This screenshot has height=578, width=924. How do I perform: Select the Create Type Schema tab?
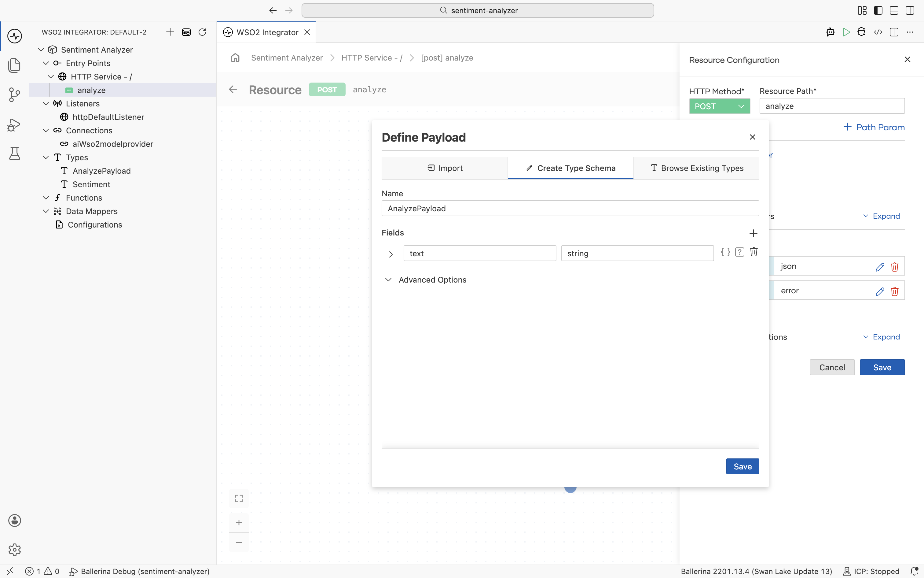pyautogui.click(x=570, y=168)
